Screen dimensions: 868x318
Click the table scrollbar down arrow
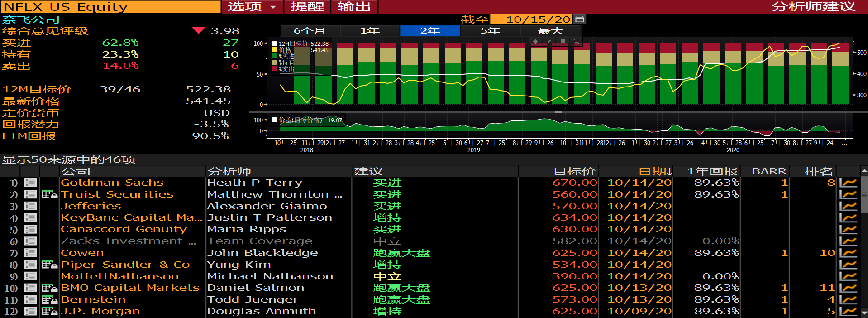[x=864, y=313]
